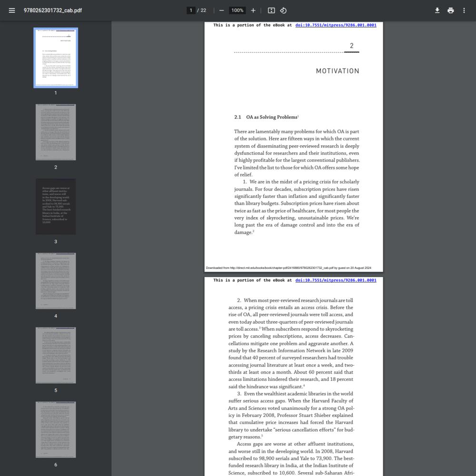Click the zoom in plus icon
This screenshot has height=476, width=476.
[253, 10]
